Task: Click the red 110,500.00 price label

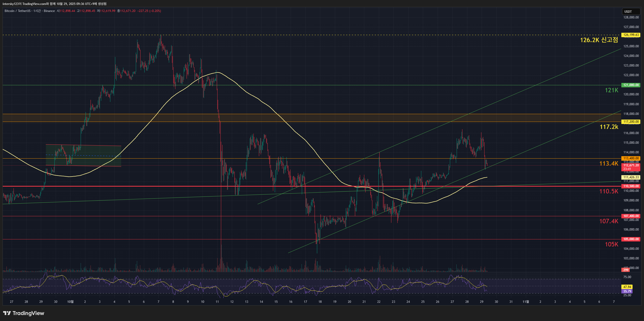Action: [631, 186]
